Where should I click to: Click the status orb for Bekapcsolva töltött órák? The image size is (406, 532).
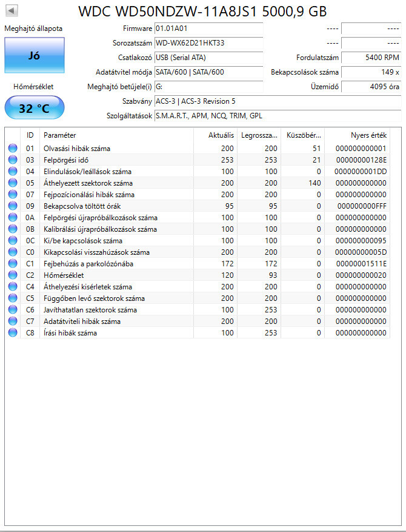(13, 206)
